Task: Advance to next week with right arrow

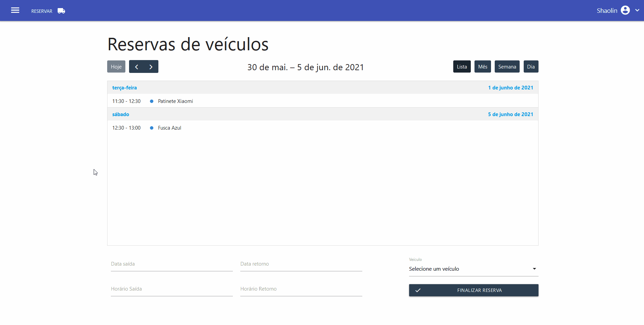Action: pyautogui.click(x=151, y=67)
